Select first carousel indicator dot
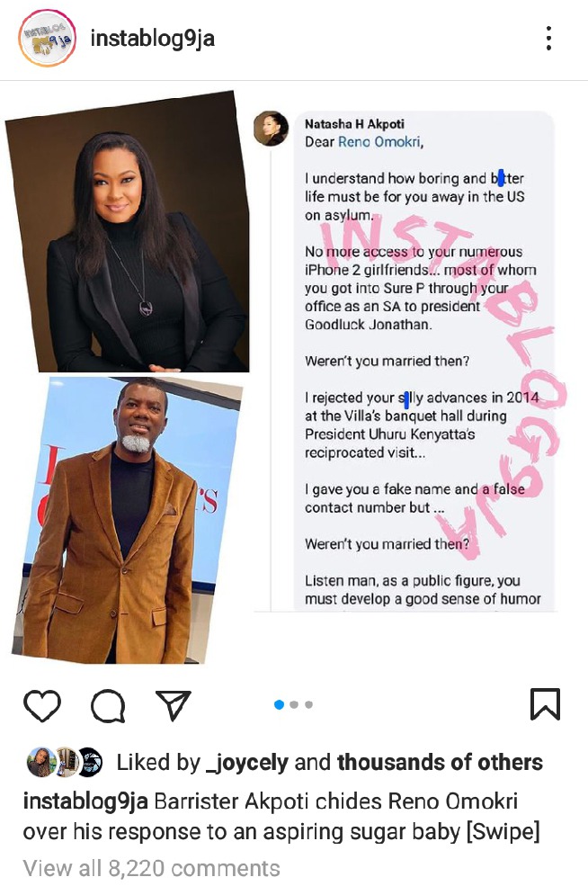The image size is (588, 886). click(279, 704)
